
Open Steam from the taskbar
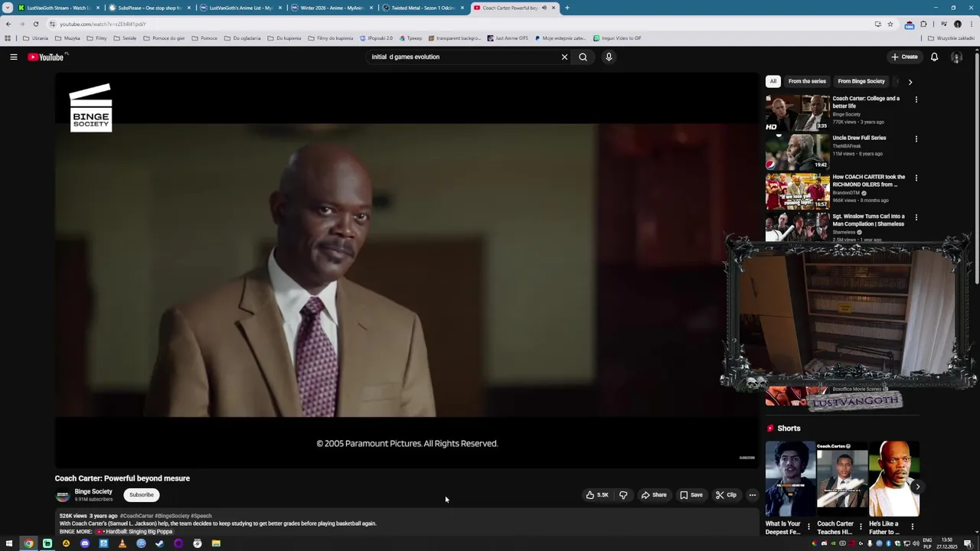pos(159,543)
